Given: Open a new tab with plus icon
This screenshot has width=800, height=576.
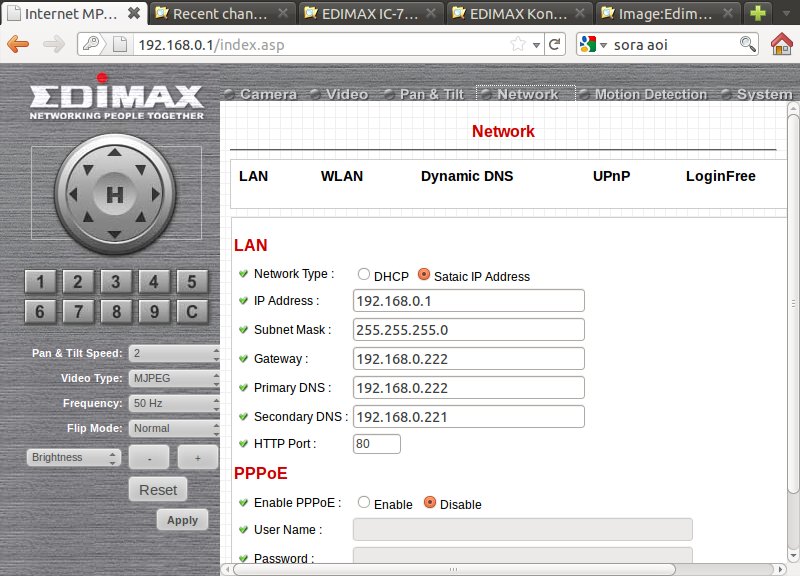Looking at the screenshot, I should coord(760,13).
